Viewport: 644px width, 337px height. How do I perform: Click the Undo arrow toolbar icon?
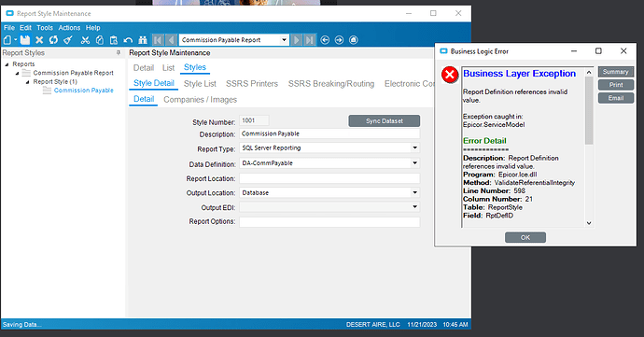pos(128,40)
